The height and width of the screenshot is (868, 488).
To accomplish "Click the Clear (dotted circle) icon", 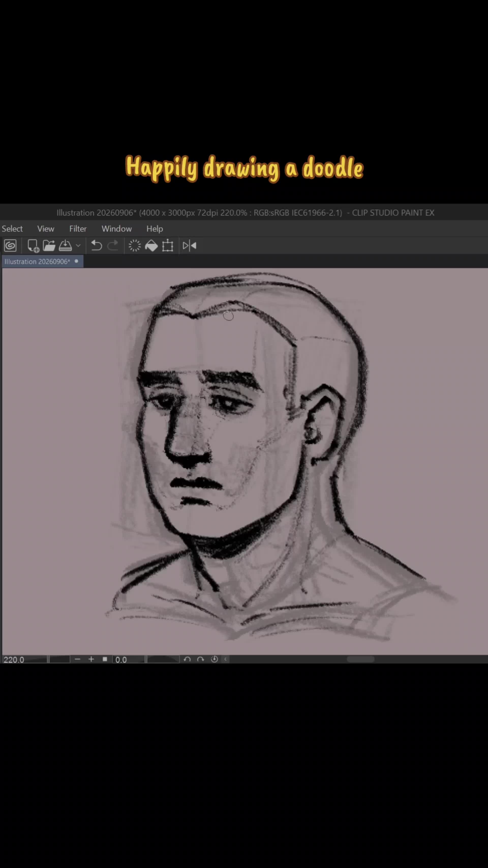I will [x=135, y=246].
